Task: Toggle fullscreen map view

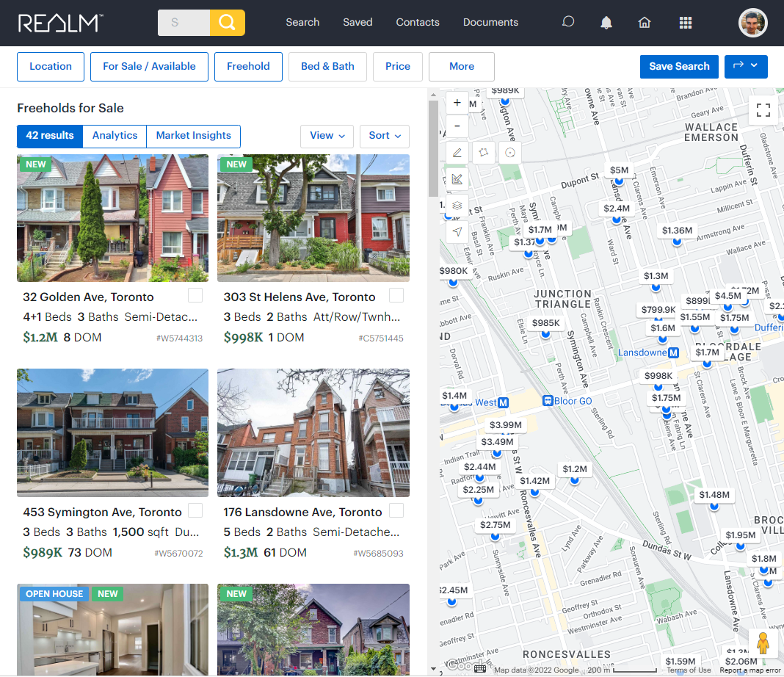Action: tap(763, 110)
